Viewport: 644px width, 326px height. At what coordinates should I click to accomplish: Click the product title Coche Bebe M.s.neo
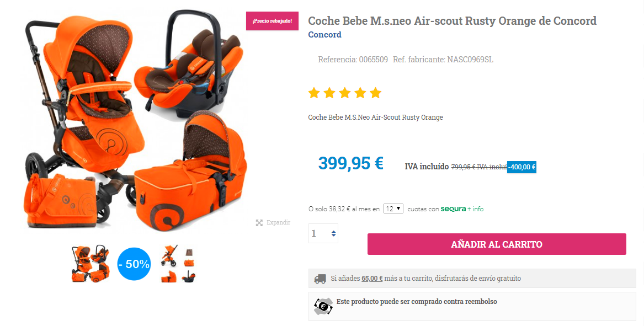tap(452, 20)
